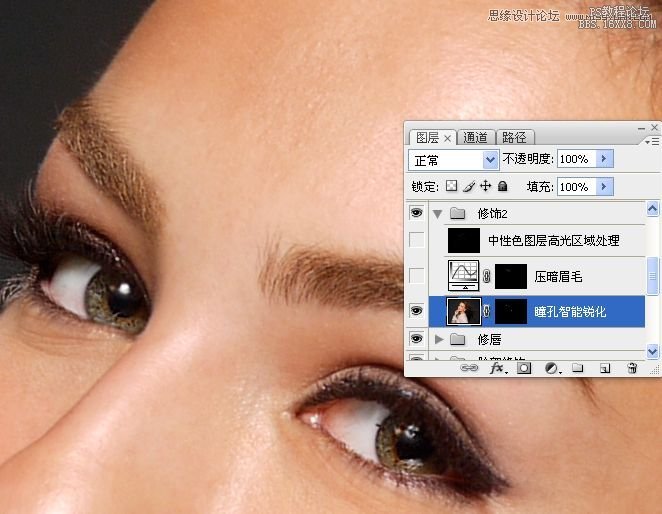The height and width of the screenshot is (514, 662).
Task: Show the 中性色图层高光区域处理 layer visibility
Action: pyautogui.click(x=417, y=240)
